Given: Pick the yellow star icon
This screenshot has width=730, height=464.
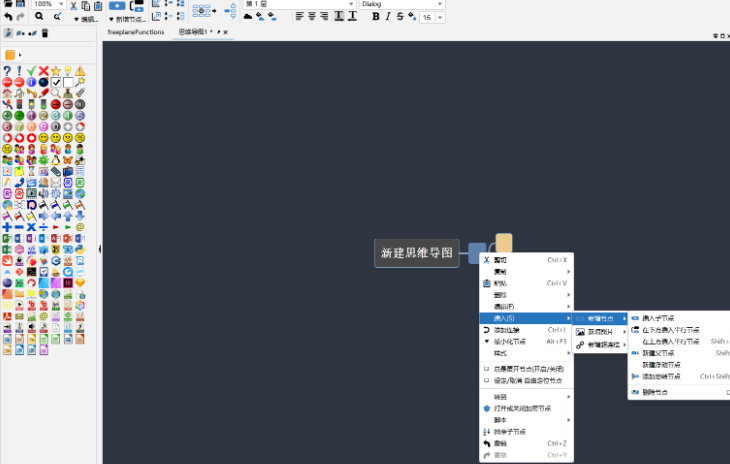Looking at the screenshot, I should [55, 71].
